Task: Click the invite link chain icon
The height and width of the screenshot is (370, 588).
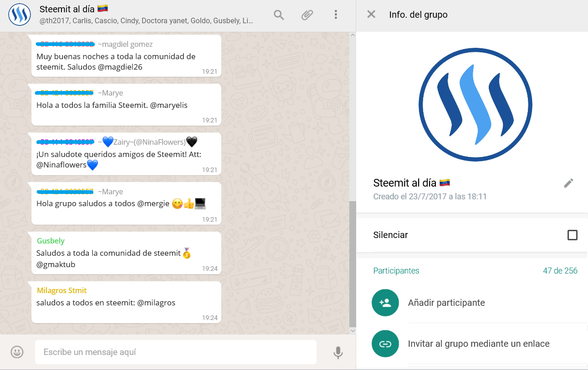Action: (x=385, y=344)
